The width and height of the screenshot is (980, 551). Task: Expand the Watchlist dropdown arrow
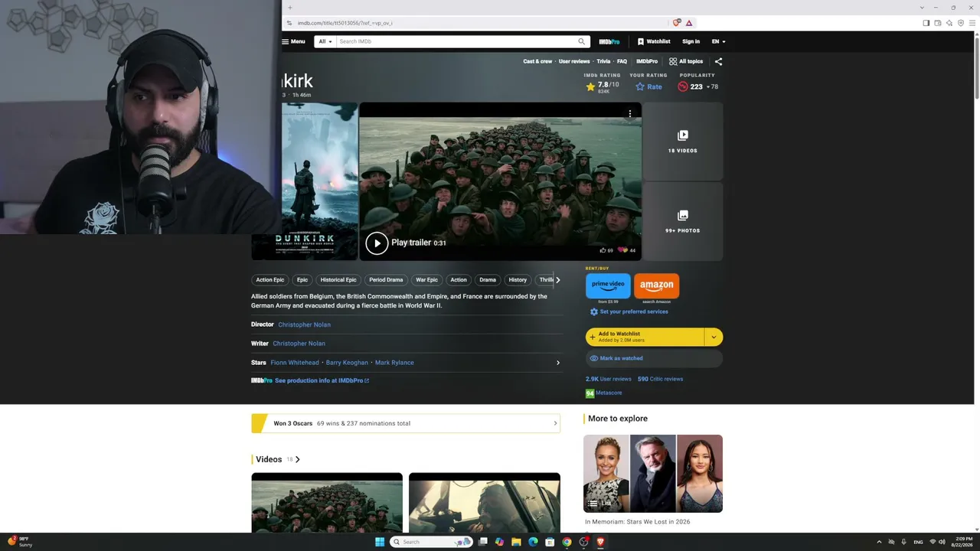click(x=714, y=337)
